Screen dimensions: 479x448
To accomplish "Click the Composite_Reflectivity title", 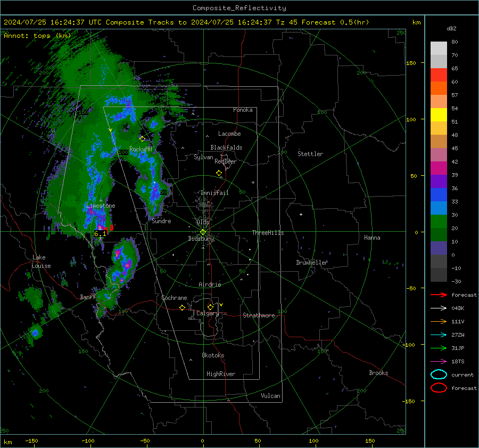I will pyautogui.click(x=240, y=8).
